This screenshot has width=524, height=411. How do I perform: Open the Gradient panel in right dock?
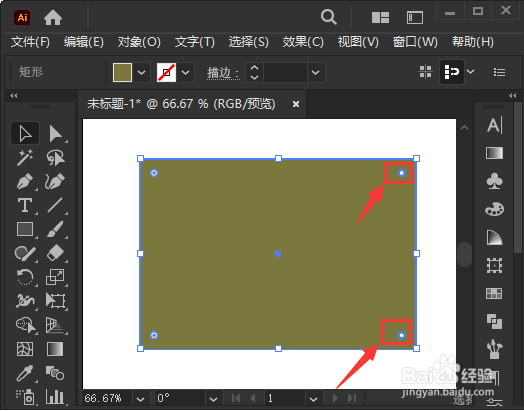pyautogui.click(x=494, y=153)
